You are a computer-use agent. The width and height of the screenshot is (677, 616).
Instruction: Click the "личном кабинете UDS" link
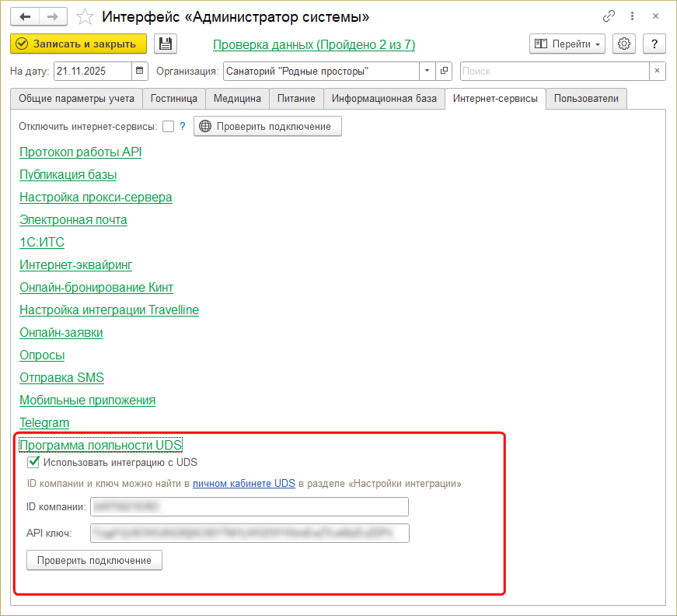tap(243, 484)
